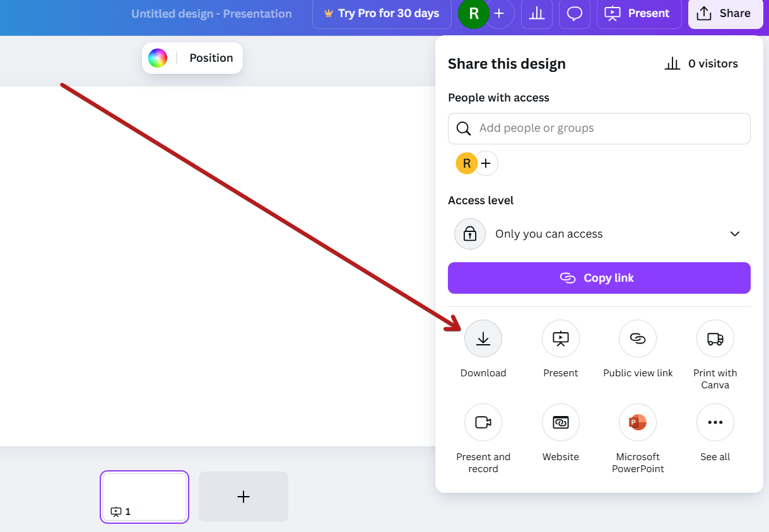Click the Share button
This screenshot has width=769, height=532.
pos(724,13)
